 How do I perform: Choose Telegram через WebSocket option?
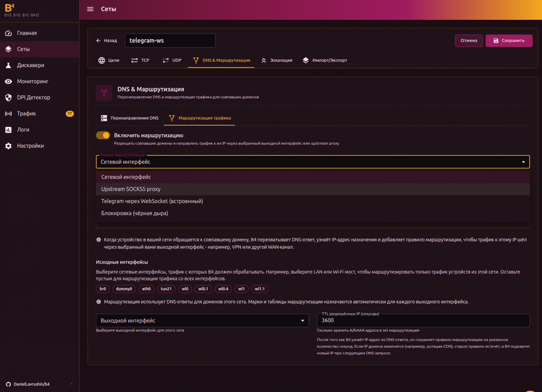pos(313,202)
